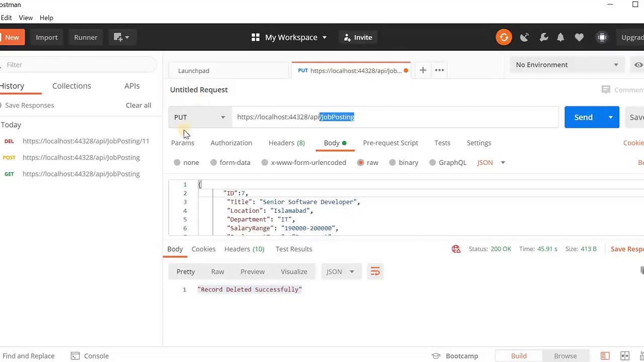Viewport: 644px width, 362px height.
Task: Open the Send button dropdown arrow
Action: click(610, 117)
